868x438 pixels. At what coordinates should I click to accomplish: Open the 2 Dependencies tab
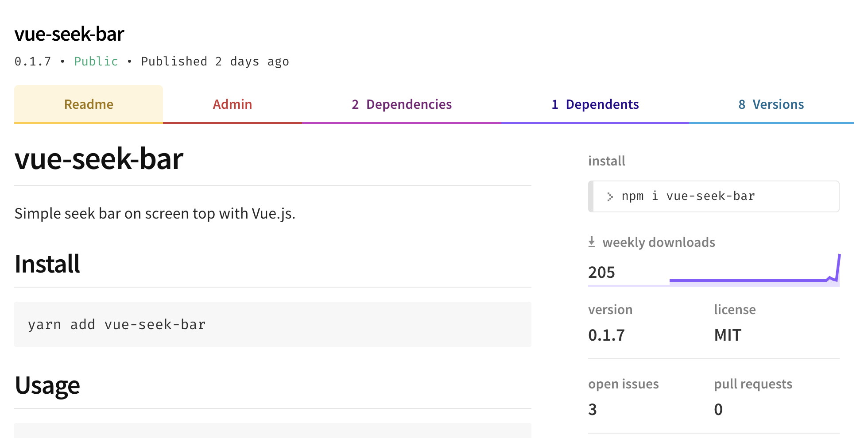(x=401, y=104)
